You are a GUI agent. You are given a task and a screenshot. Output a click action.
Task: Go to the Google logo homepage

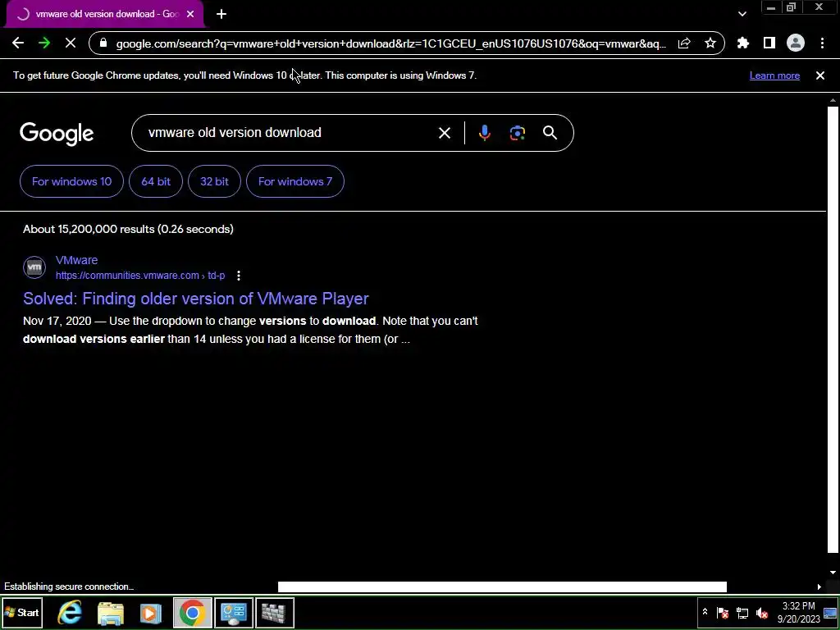tap(57, 134)
